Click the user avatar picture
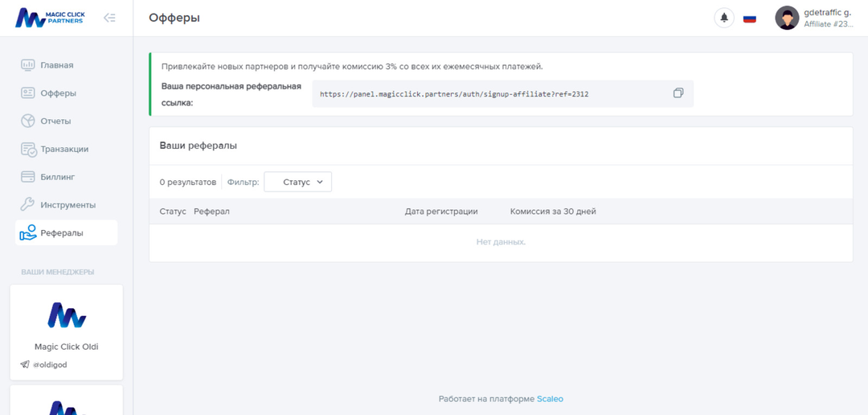Viewport: 868px width, 415px height. 787,18
